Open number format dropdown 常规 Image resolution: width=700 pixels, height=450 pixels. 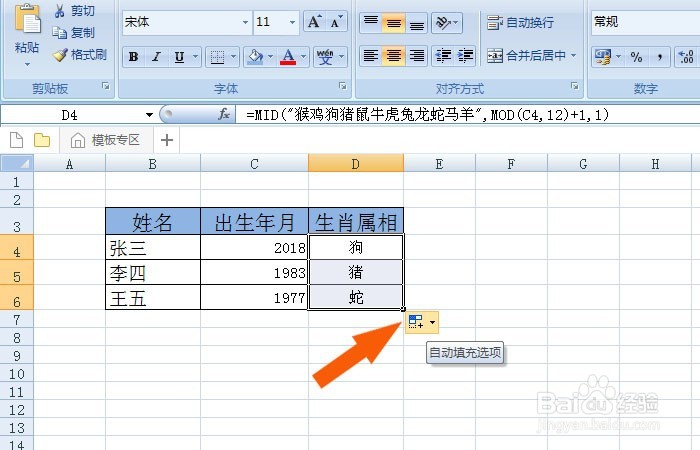[646, 22]
